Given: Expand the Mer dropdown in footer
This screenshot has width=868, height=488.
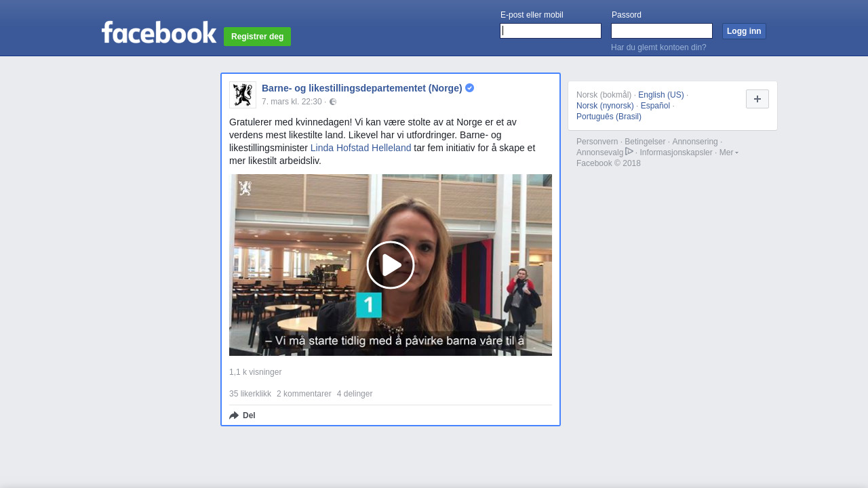Looking at the screenshot, I should click(x=729, y=152).
